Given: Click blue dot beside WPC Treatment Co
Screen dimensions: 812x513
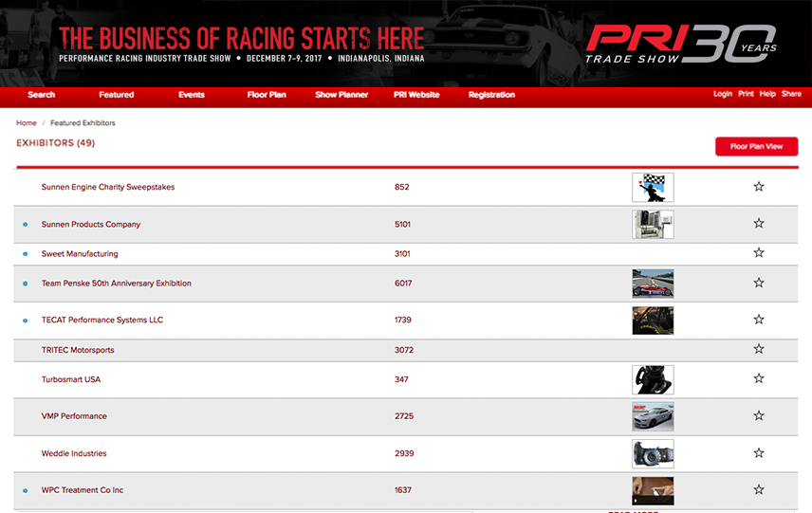Looking at the screenshot, I should coord(25,491).
